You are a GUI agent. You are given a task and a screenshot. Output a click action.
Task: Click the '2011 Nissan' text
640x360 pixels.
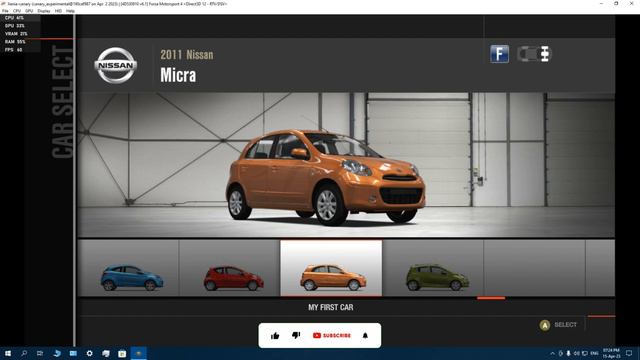pyautogui.click(x=187, y=55)
